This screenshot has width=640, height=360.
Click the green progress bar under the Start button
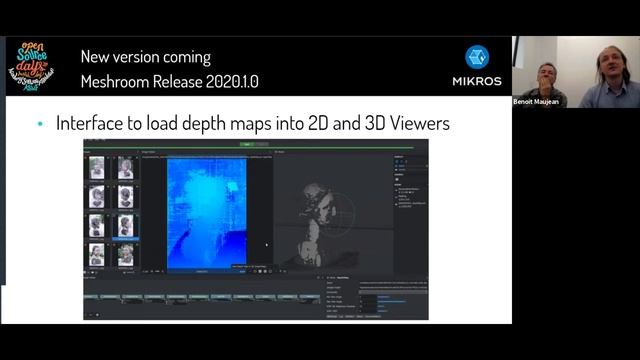[249, 148]
